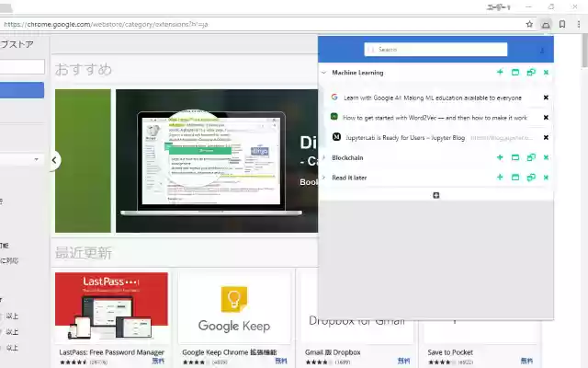Open Read it later group in current window

point(515,178)
